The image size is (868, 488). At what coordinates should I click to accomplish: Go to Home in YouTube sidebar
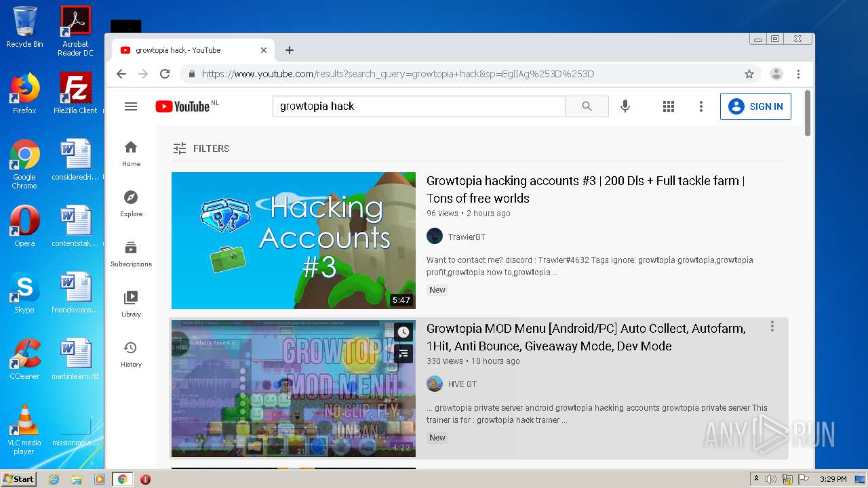(x=131, y=153)
